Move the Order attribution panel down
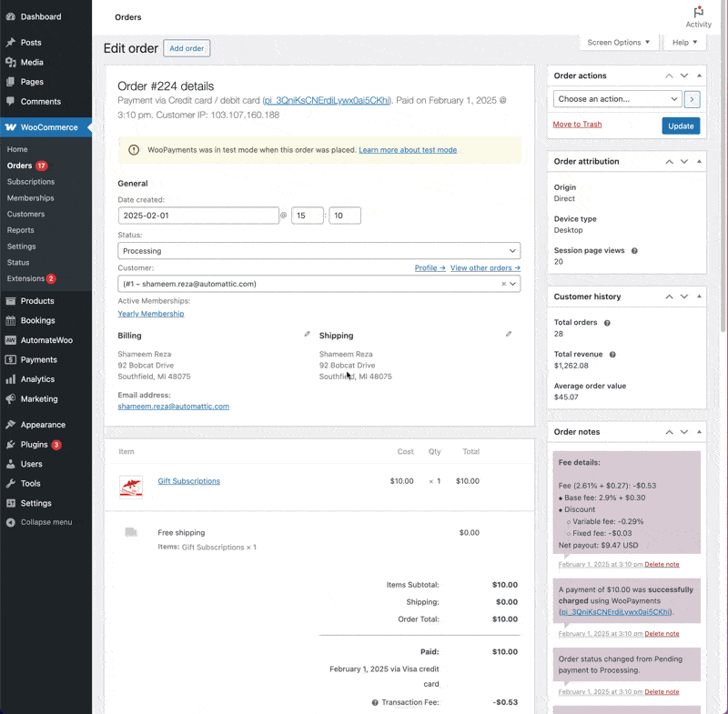This screenshot has width=728, height=714. [684, 162]
